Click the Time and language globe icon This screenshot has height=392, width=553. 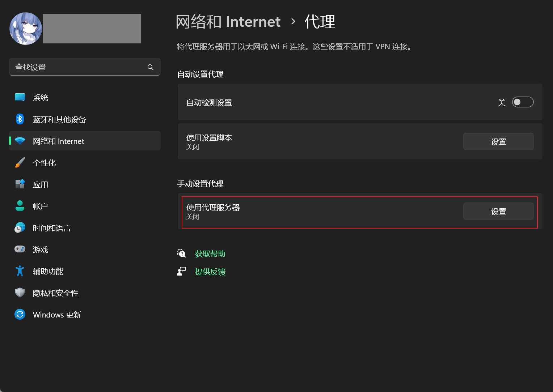(x=20, y=228)
